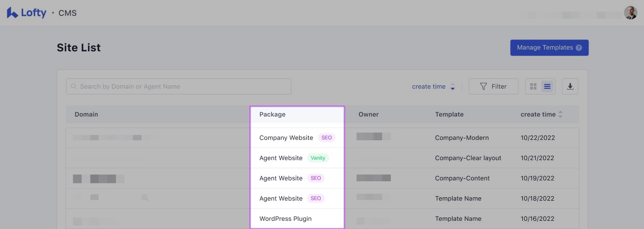The width and height of the screenshot is (644, 229).
Task: Click the Agent Website cell in the 10/19/2022 row
Action: pos(281,178)
